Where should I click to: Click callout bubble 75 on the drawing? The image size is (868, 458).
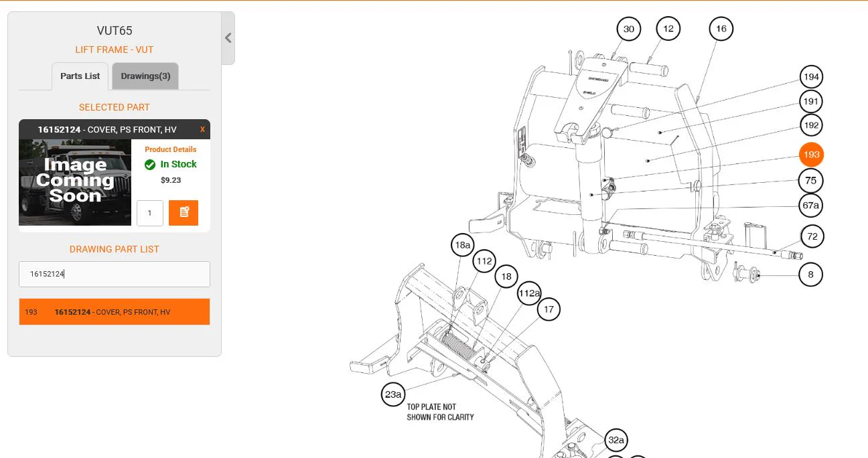(x=811, y=181)
